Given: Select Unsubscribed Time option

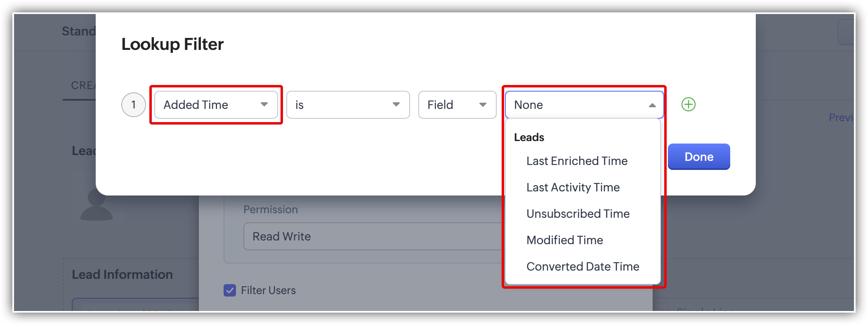Looking at the screenshot, I should coord(578,214).
